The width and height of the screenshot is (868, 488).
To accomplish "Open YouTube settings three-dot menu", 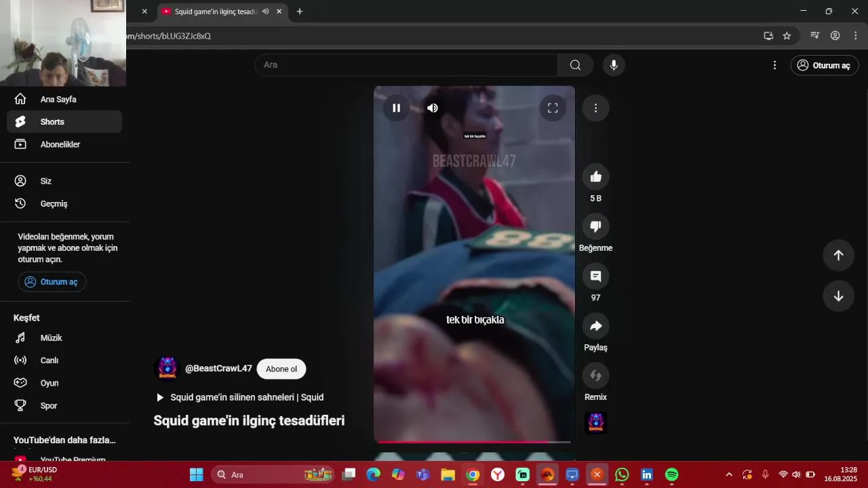I will tap(774, 65).
